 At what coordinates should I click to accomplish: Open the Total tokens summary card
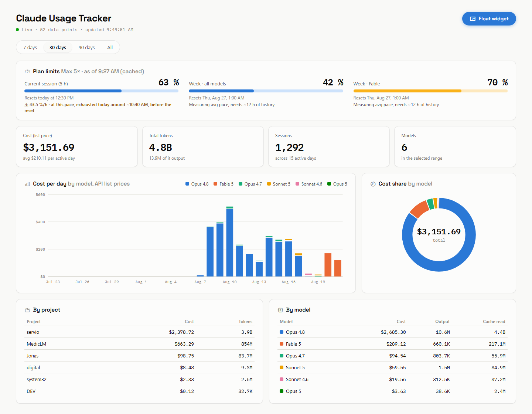[x=203, y=147]
